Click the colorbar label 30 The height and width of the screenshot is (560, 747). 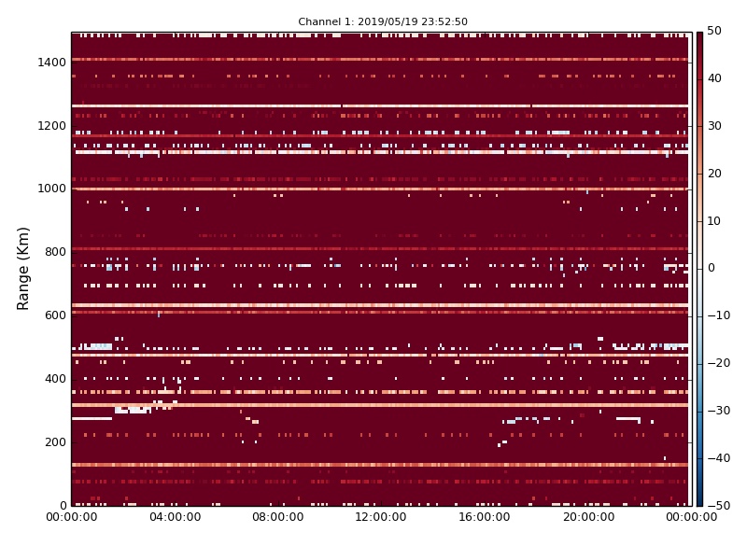[x=714, y=126]
